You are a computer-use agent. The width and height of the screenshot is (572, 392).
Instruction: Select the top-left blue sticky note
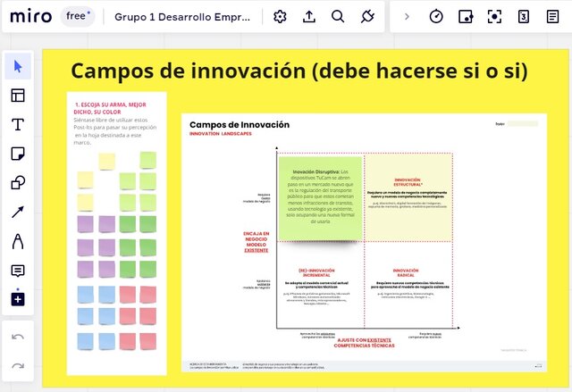point(86,295)
